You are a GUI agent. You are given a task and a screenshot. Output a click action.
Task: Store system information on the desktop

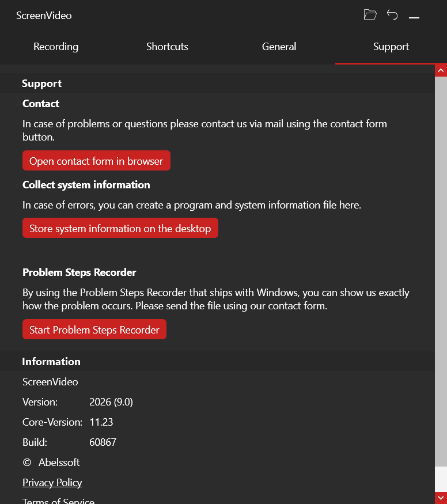(120, 228)
